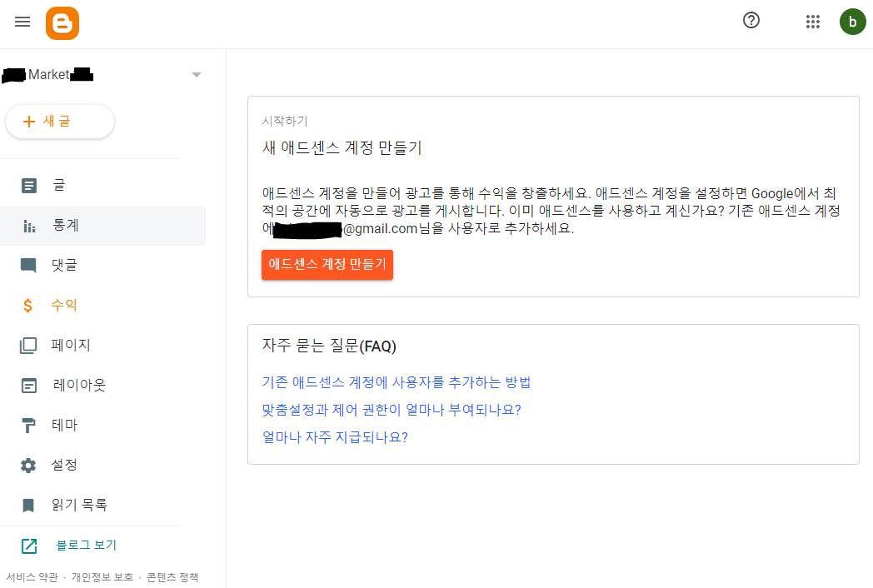Click the layout icon beside 레이아웃
Screen dimensions: 873x588
(x=29, y=386)
